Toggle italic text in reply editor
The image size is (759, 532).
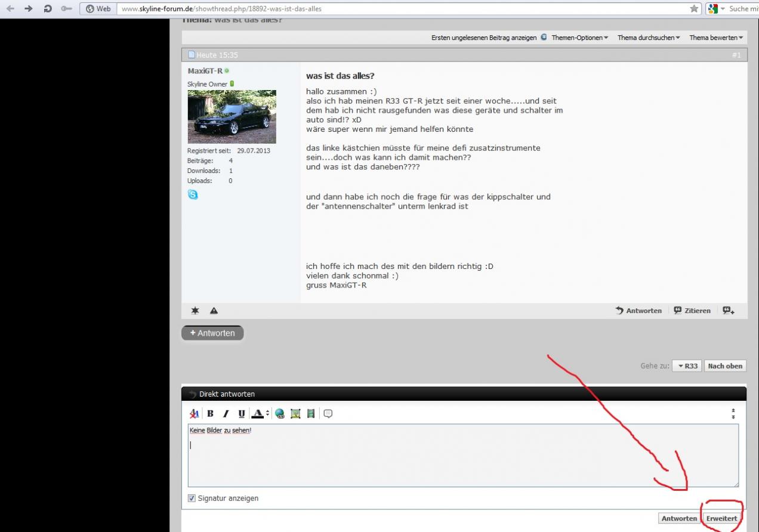click(x=226, y=413)
